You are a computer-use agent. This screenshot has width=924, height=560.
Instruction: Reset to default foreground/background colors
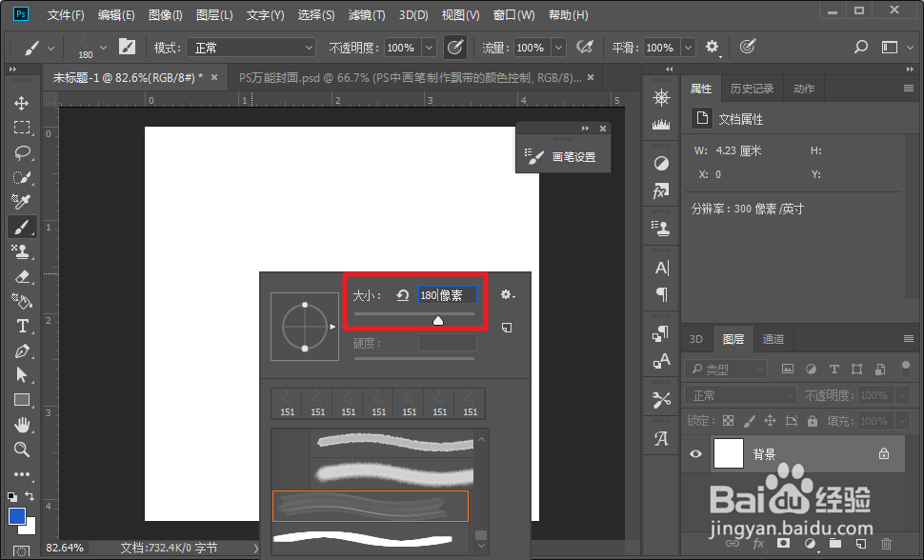tap(12, 497)
